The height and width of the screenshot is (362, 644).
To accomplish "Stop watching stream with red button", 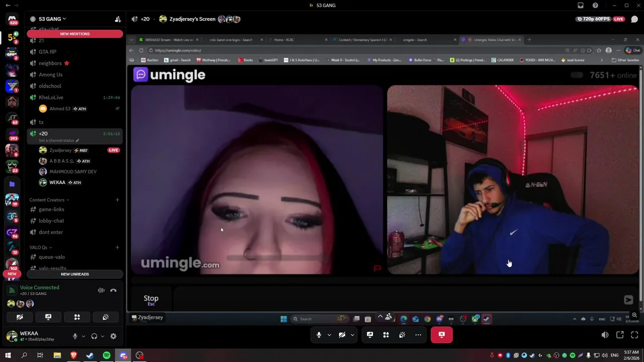I will (441, 335).
